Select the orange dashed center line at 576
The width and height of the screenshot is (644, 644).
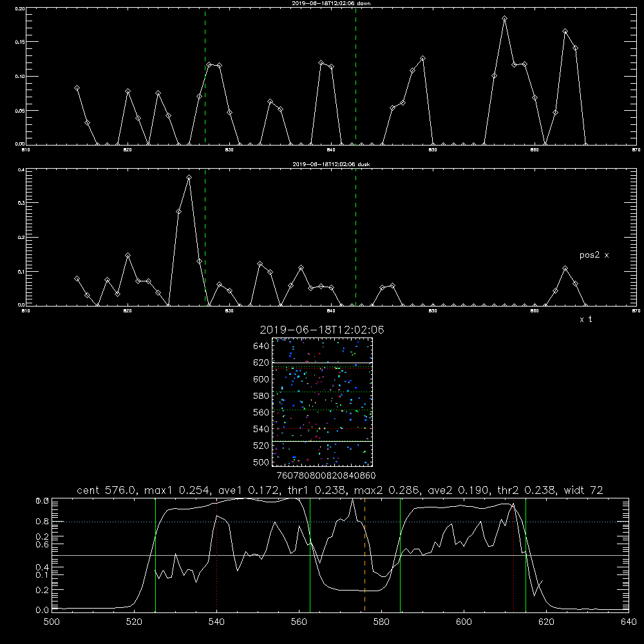tap(365, 554)
